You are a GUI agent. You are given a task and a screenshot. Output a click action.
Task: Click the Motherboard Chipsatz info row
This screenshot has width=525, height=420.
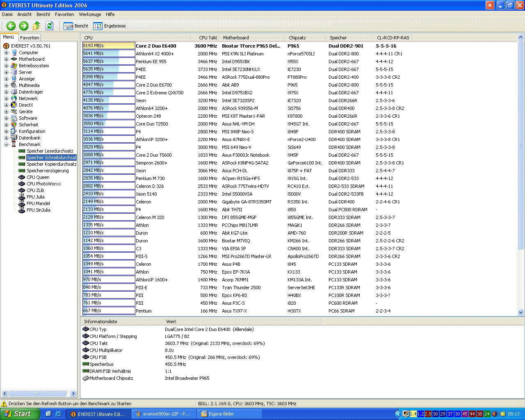301,378
